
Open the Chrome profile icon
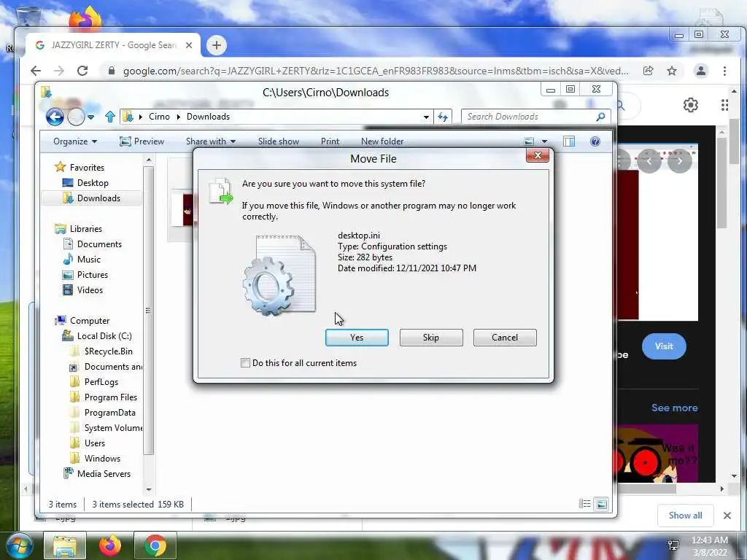click(x=701, y=71)
